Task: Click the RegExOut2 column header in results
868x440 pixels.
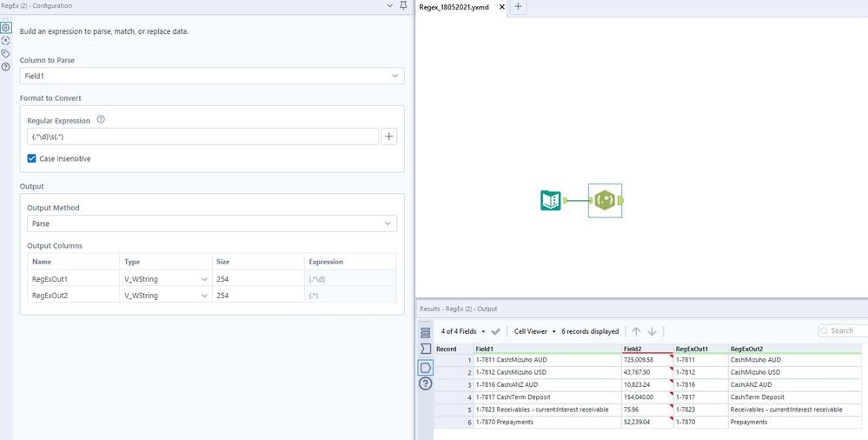Action: click(795, 349)
